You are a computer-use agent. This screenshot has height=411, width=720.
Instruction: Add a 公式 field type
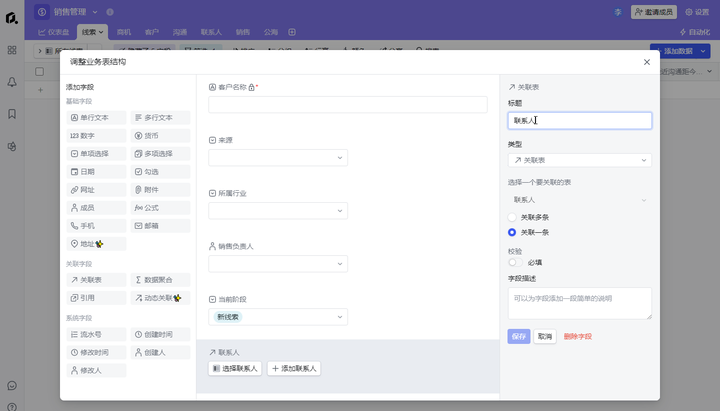tap(160, 208)
